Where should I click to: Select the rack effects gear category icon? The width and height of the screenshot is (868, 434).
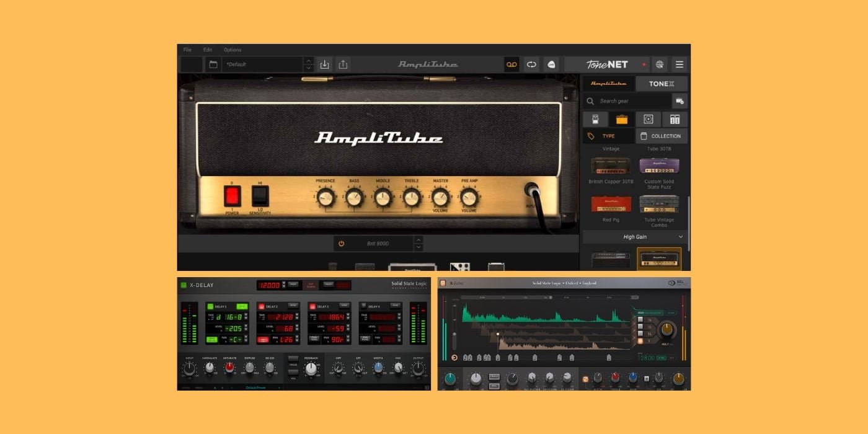675,119
